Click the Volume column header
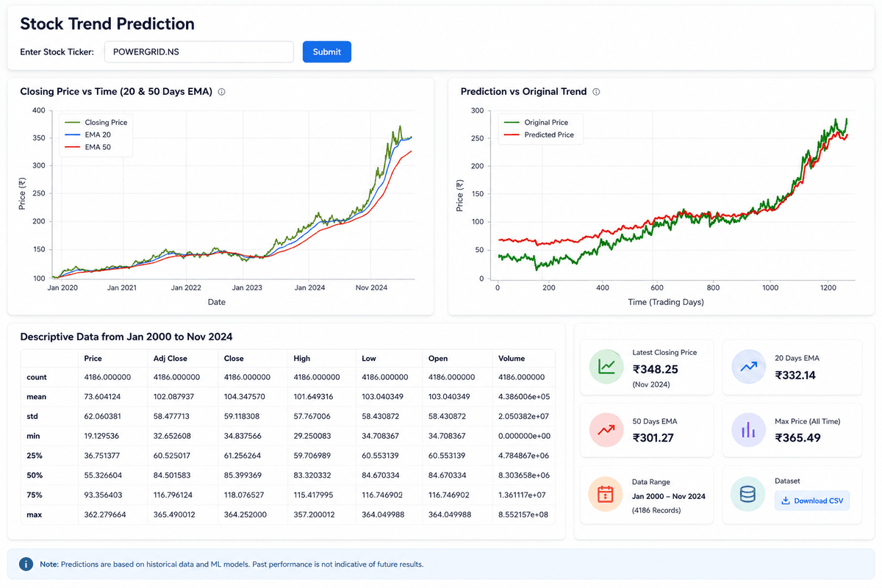882x588 pixels. [512, 359]
